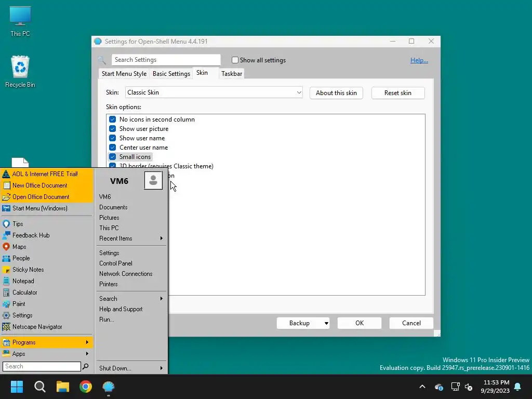
Task: Cancel the settings dialog
Action: pyautogui.click(x=411, y=323)
